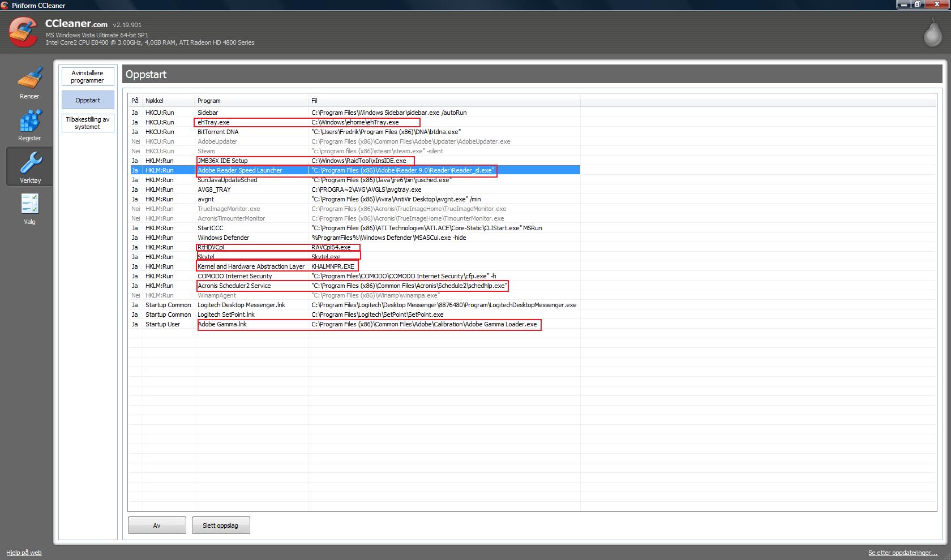Select the Skytel startup entry

pyautogui.click(x=354, y=257)
